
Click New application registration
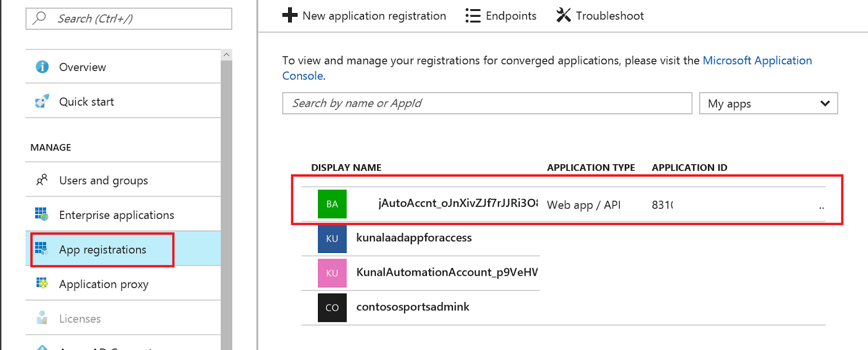(364, 16)
